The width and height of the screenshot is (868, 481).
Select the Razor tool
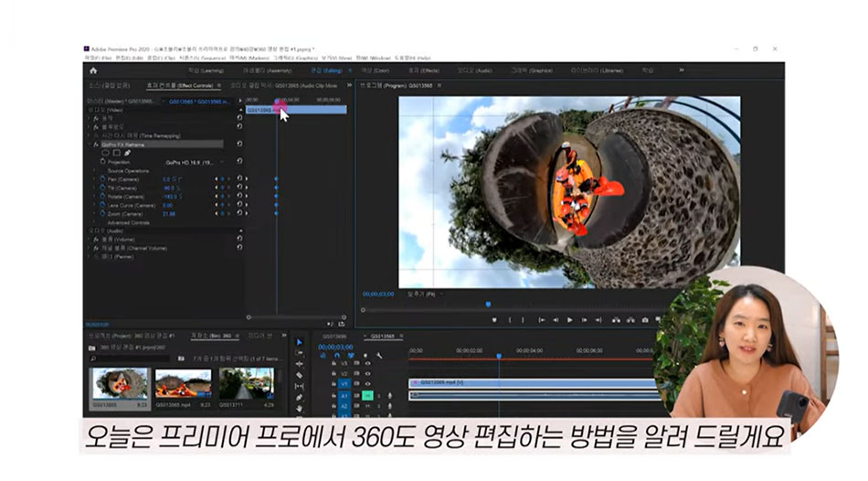[x=299, y=375]
